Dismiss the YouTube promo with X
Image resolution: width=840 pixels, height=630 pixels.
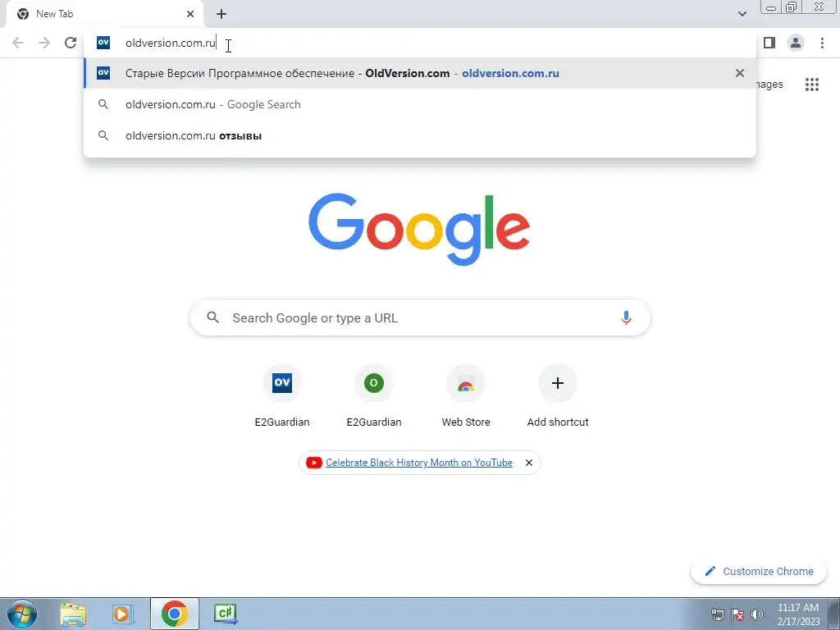[529, 463]
